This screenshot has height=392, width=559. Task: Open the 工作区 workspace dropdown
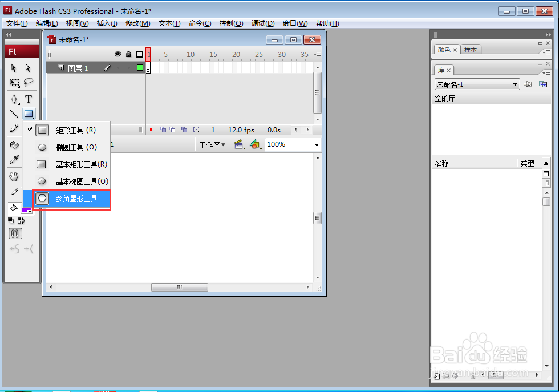point(212,145)
